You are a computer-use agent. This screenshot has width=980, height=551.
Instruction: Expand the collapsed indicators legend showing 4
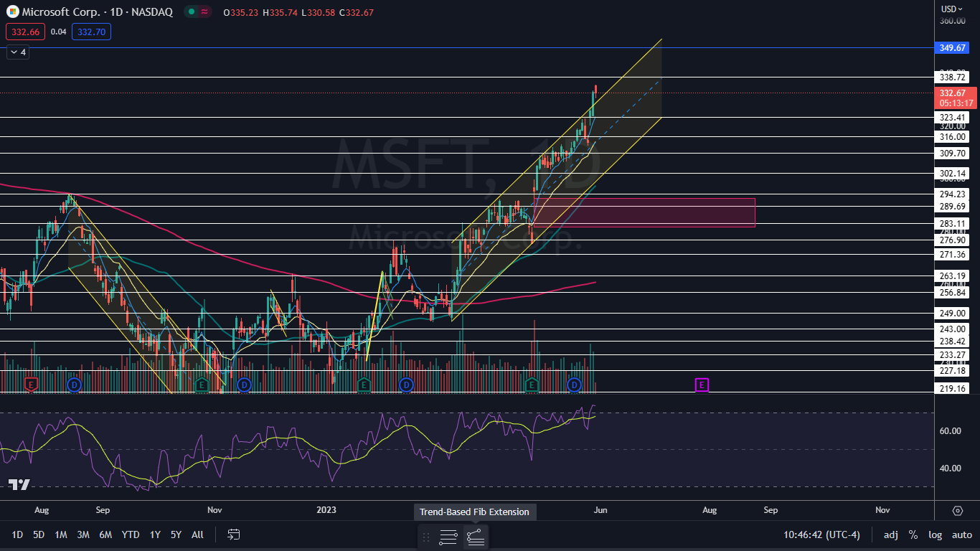pos(17,52)
